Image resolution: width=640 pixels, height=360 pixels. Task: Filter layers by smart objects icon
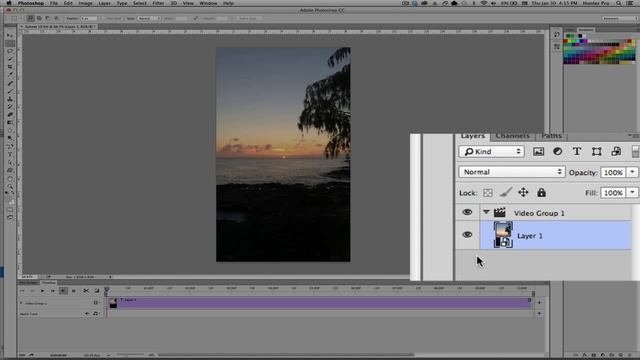click(x=616, y=151)
